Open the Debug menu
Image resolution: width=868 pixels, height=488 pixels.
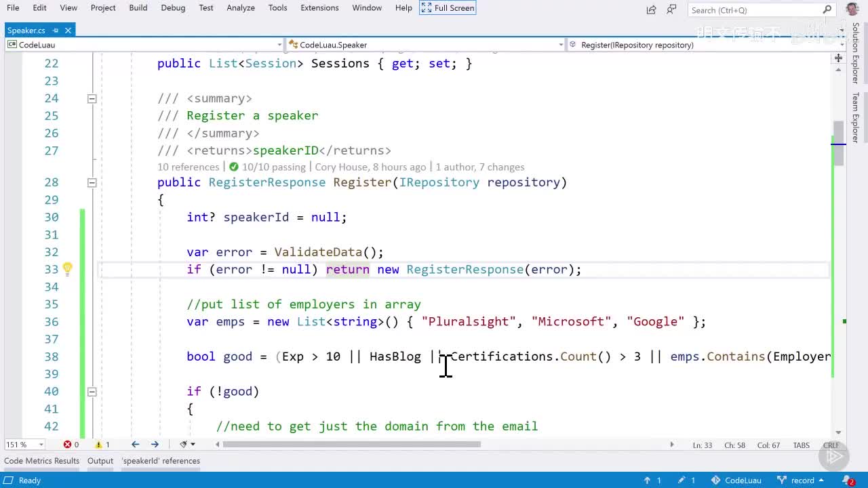tap(173, 8)
